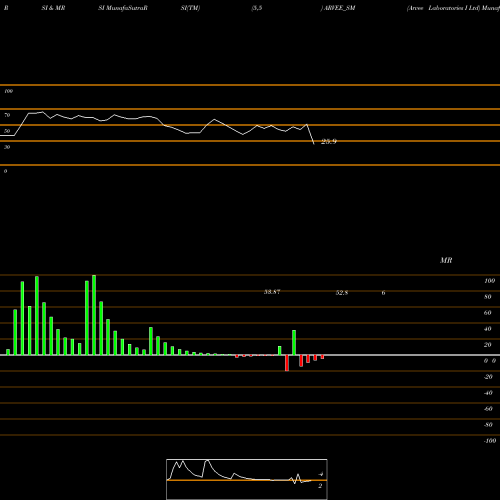Click the 52.8 value label
Image resolution: width=500 pixels, height=500 pixels.
tap(342, 293)
